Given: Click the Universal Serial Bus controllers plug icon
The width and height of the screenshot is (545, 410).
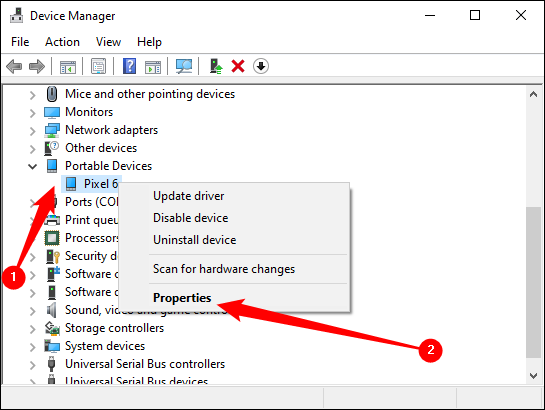Looking at the screenshot, I should [51, 364].
